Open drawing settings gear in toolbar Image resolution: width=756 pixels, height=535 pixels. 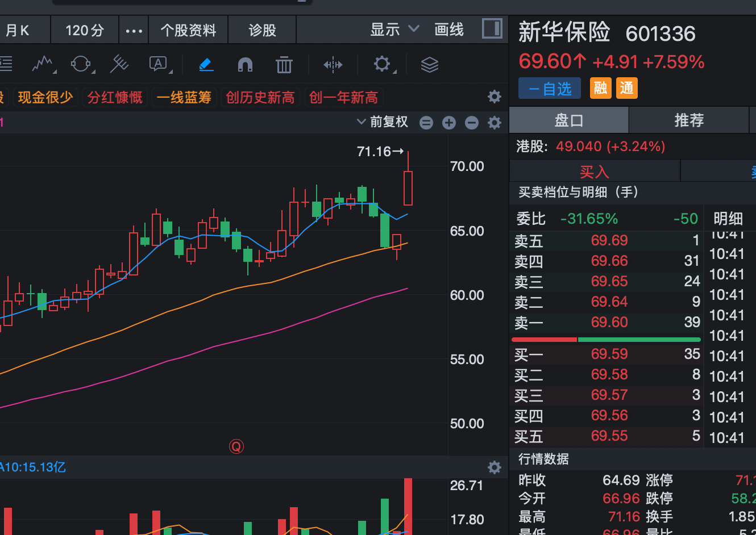pyautogui.click(x=383, y=64)
